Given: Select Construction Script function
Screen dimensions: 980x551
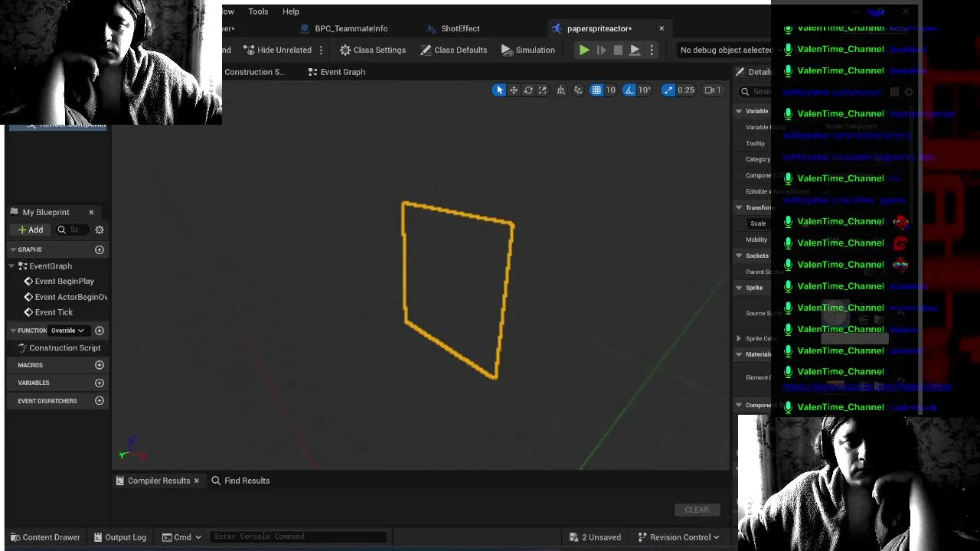Looking at the screenshot, I should pos(59,348).
